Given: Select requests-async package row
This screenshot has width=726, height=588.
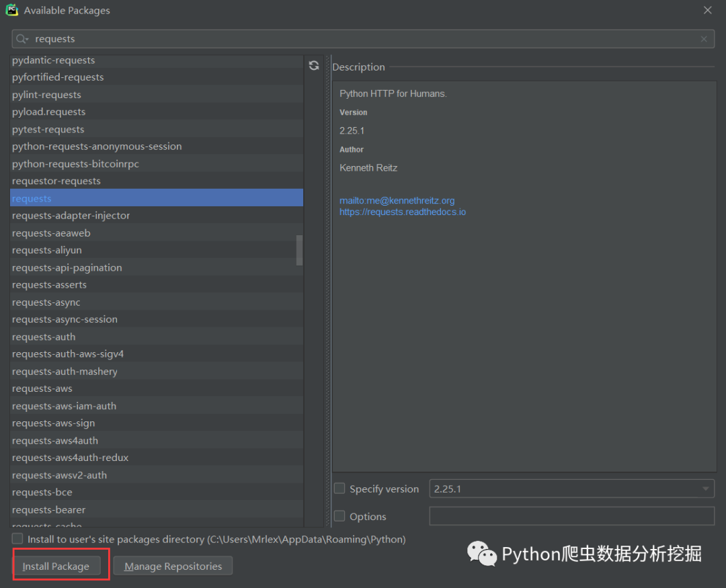Looking at the screenshot, I should (x=157, y=302).
